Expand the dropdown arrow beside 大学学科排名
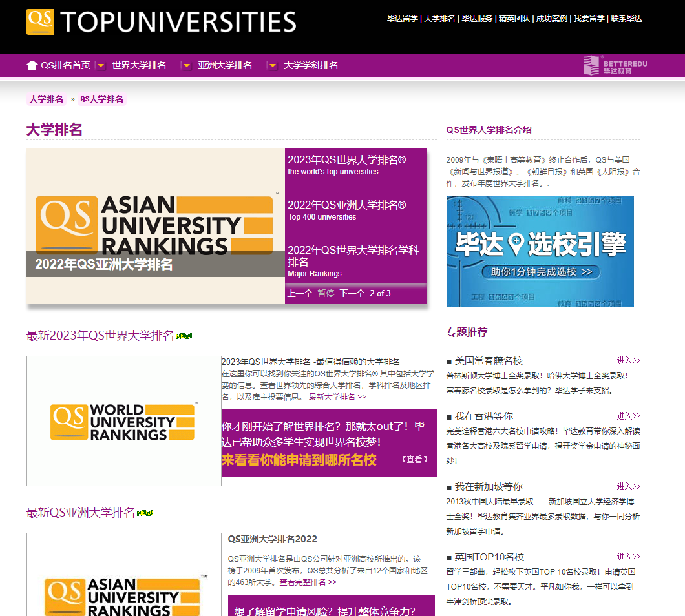 pyautogui.click(x=272, y=65)
